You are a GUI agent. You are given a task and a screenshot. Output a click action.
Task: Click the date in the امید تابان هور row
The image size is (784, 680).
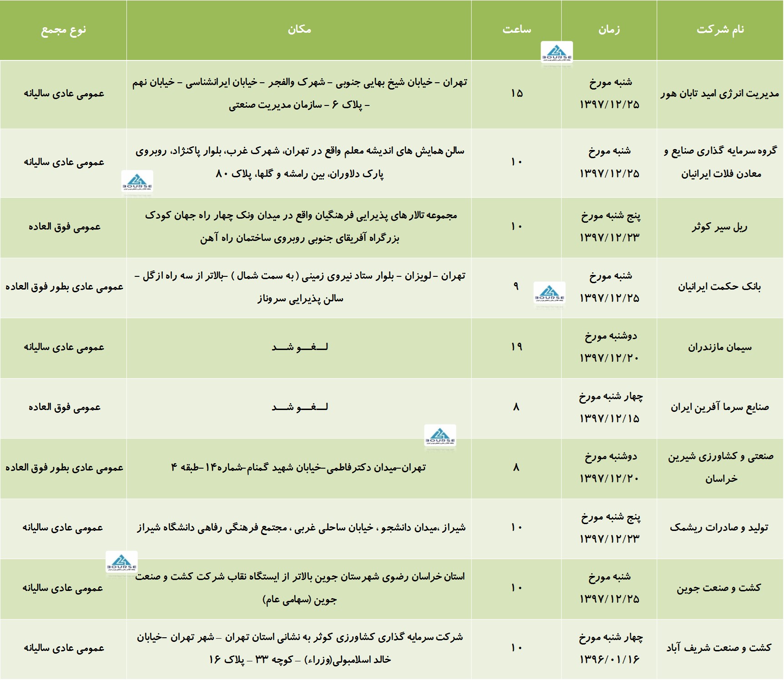point(609,94)
